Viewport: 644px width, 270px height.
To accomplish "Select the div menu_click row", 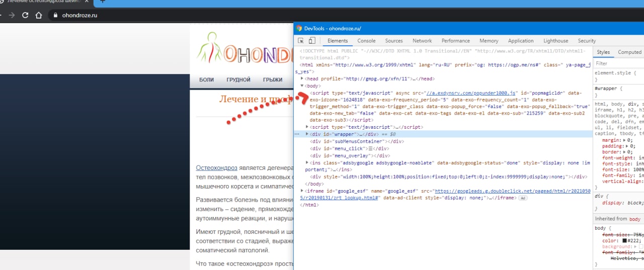I will (x=349, y=148).
